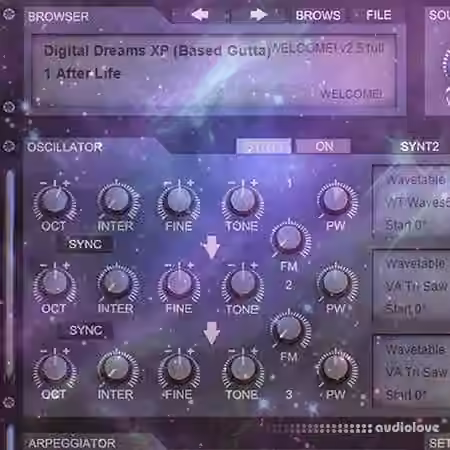450x450 pixels.
Task: Click preset name 1 After Life
Action: tap(82, 73)
